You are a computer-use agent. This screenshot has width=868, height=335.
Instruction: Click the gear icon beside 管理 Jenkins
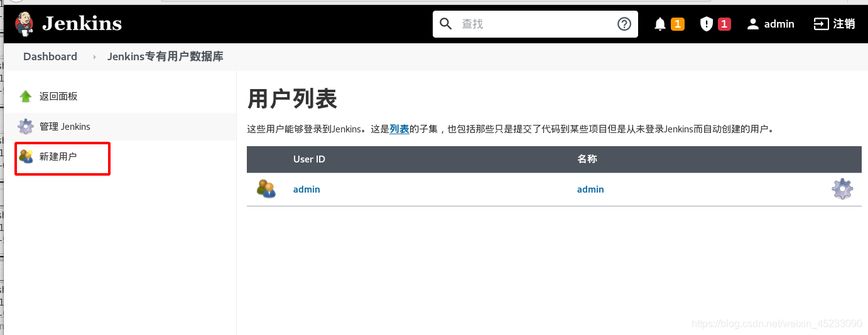tap(26, 126)
